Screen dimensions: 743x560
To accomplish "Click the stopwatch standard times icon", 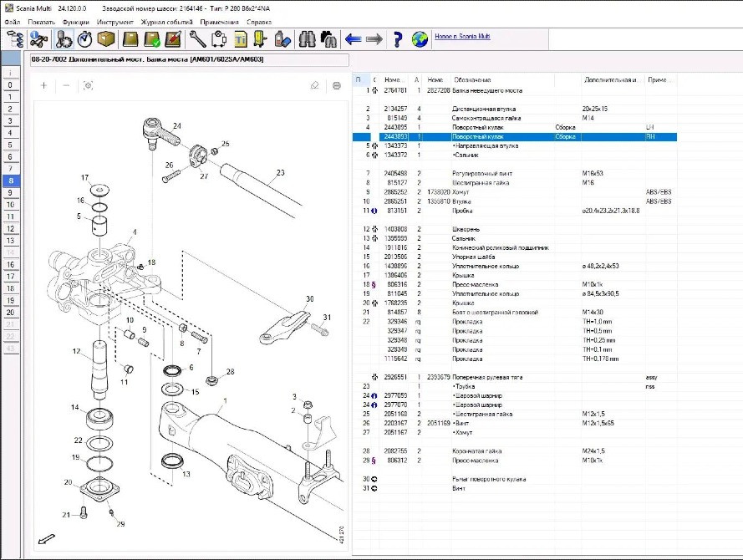I will 84,38.
